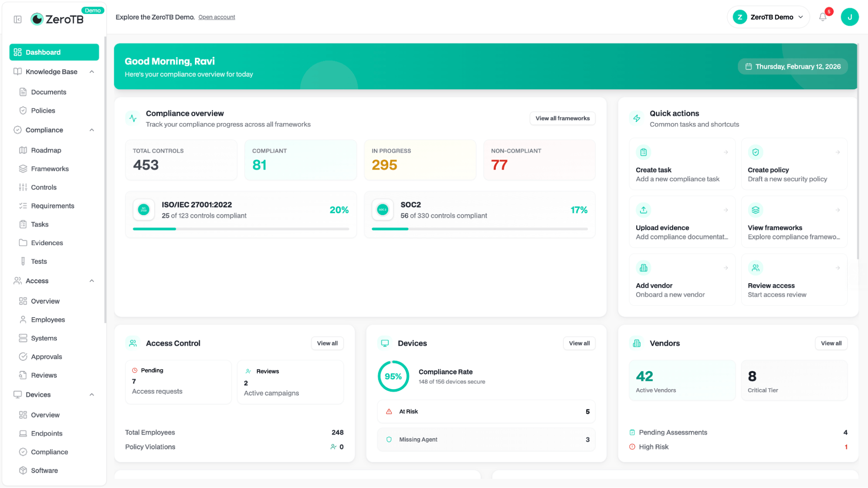The image size is (868, 488).
Task: Click the At Risk devices row
Action: click(x=486, y=412)
